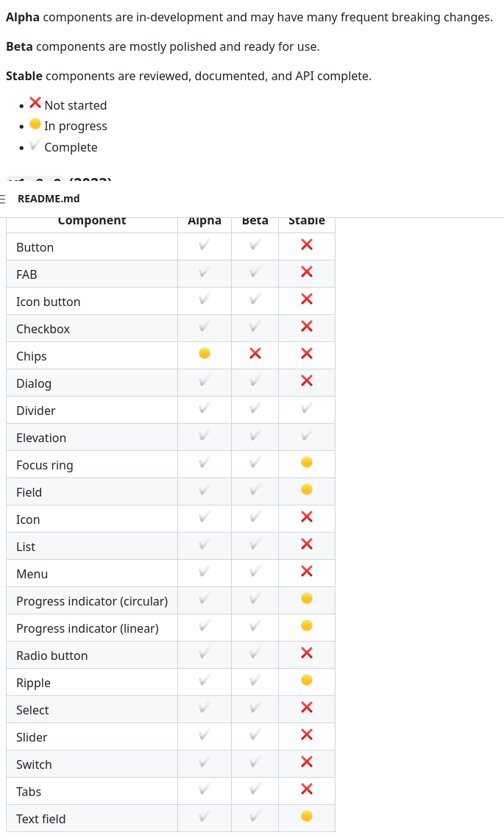Screen dimensions: 504x838
Task: Click the README.md outline list icon
Action: [x=3, y=199]
